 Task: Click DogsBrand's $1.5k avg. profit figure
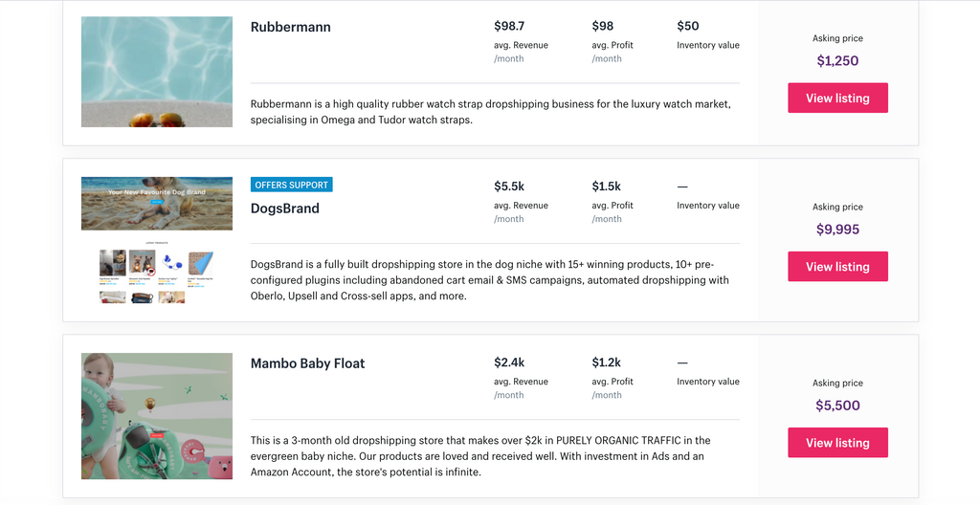[x=606, y=187]
